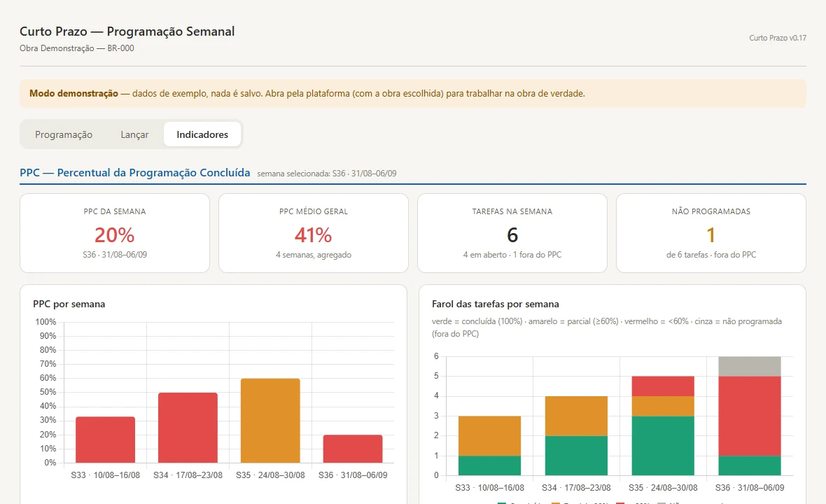Click the PPC da Semana 20% value
This screenshot has height=504, width=826.
coord(114,235)
